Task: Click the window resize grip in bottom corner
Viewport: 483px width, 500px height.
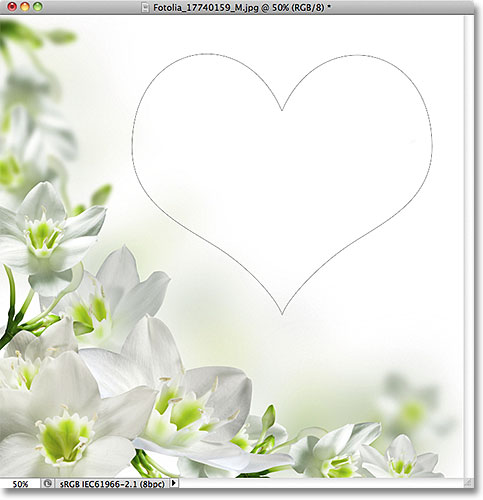Action: (x=468, y=483)
